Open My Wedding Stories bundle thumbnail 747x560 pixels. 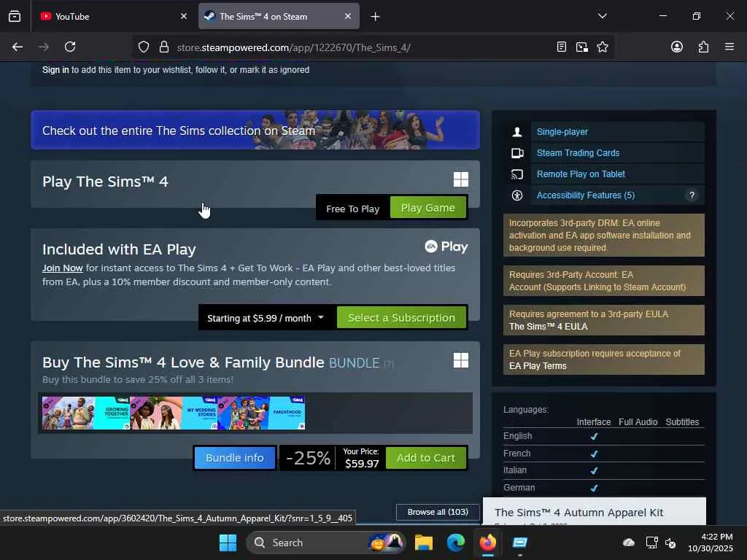174,413
